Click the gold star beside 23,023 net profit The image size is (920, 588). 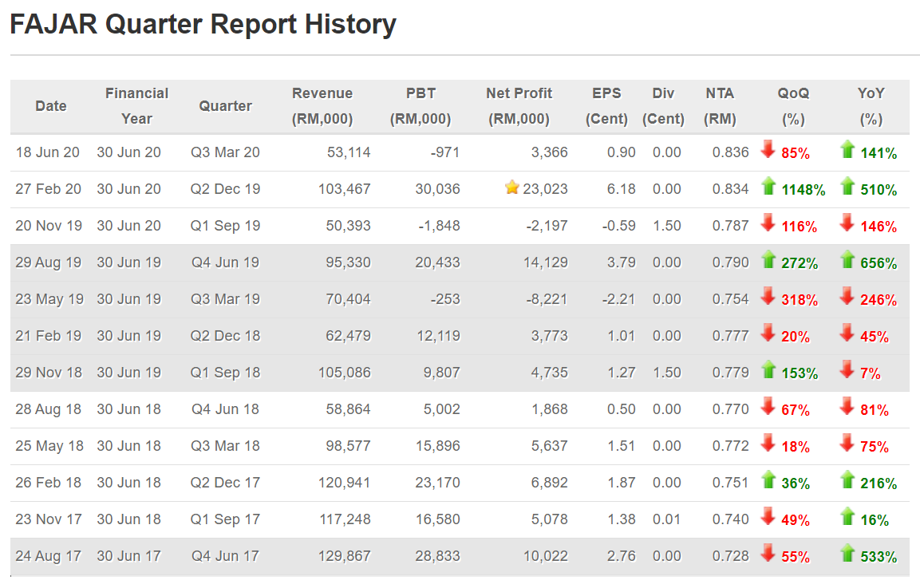click(512, 187)
